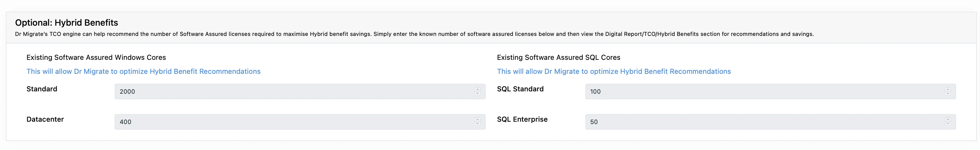Use the Datacenter cores stepper arrows
980x150 pixels.
click(477, 121)
